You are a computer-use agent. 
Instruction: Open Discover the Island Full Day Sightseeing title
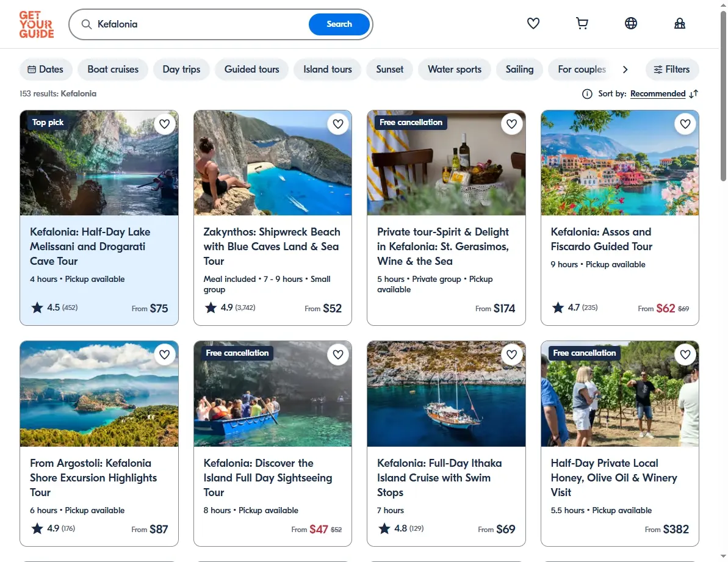click(268, 478)
